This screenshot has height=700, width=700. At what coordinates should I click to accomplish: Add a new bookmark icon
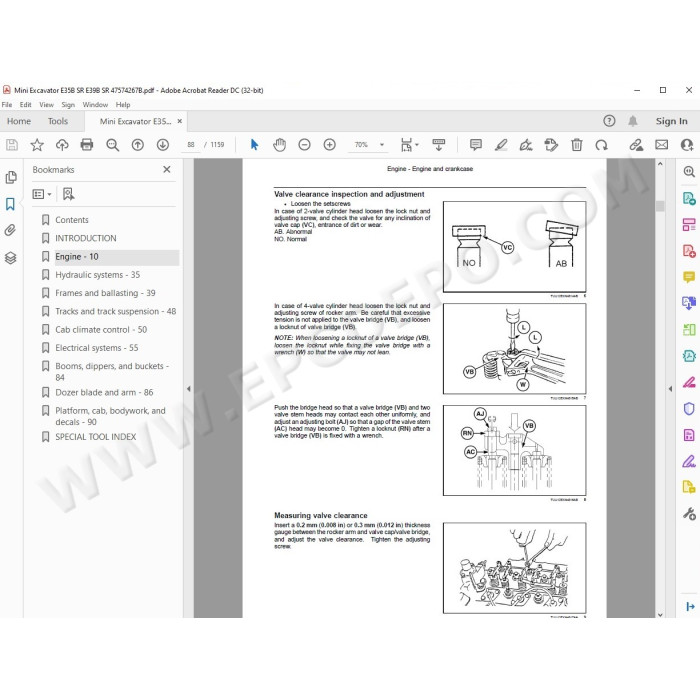point(68,194)
